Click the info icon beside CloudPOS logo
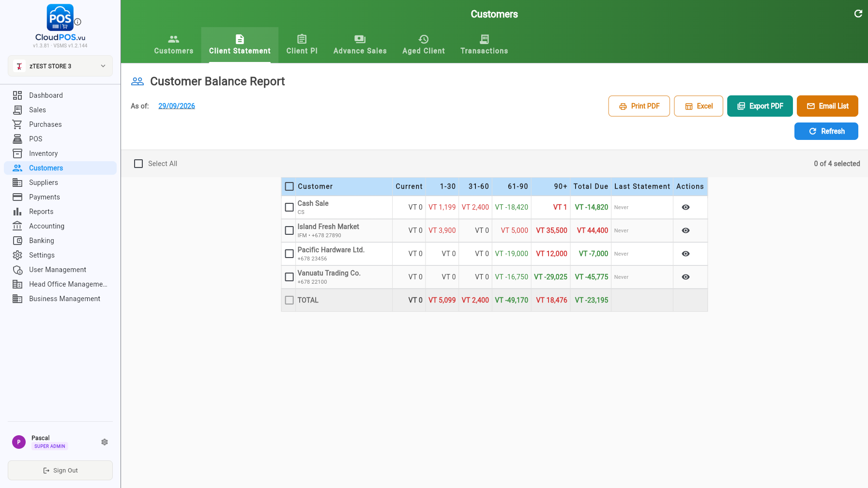This screenshot has width=868, height=488. pos(78,22)
